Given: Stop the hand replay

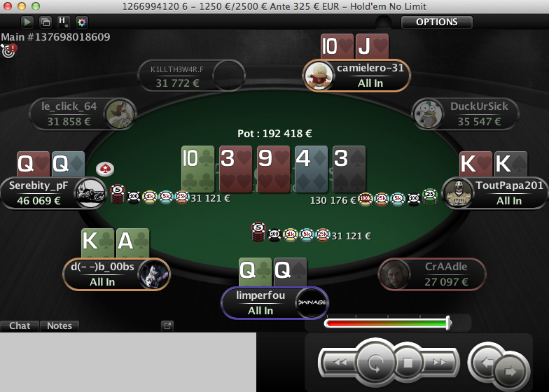Looking at the screenshot, I should pos(408,363).
